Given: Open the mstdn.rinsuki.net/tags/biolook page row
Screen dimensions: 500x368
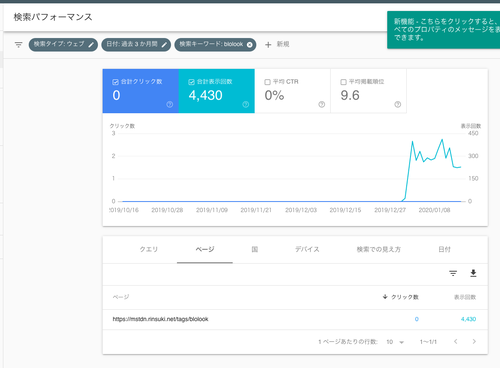Looking at the screenshot, I should pyautogui.click(x=295, y=319).
